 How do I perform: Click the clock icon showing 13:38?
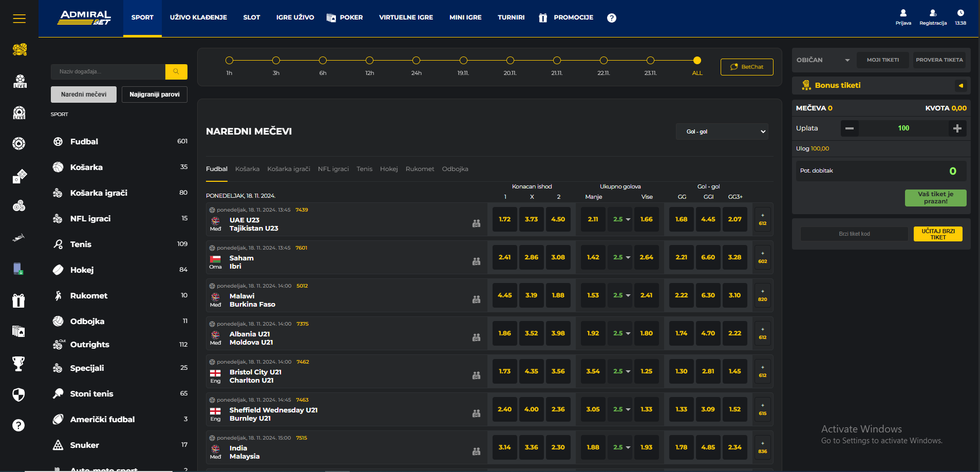tap(960, 13)
